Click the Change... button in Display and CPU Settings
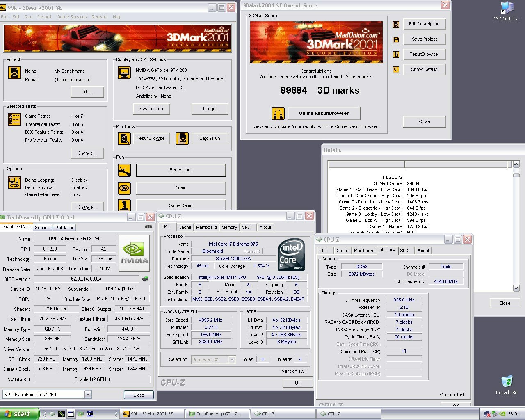The width and height of the screenshot is (525, 420). (210, 109)
